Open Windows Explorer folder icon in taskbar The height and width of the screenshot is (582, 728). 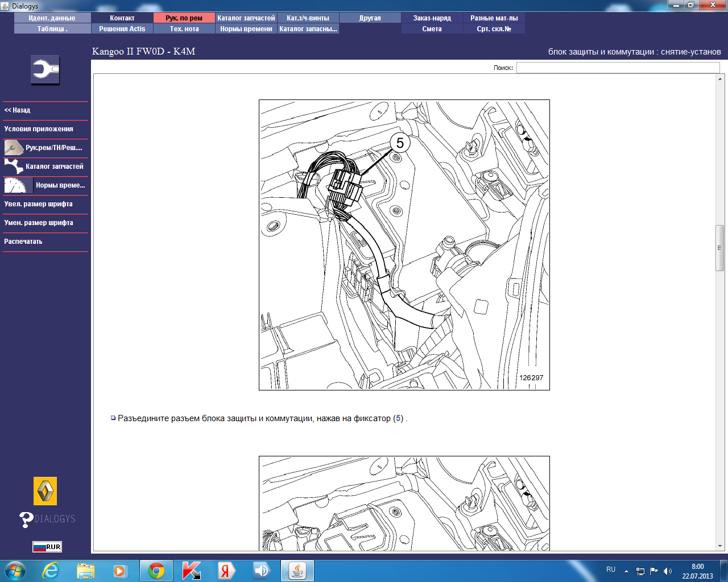pyautogui.click(x=86, y=571)
